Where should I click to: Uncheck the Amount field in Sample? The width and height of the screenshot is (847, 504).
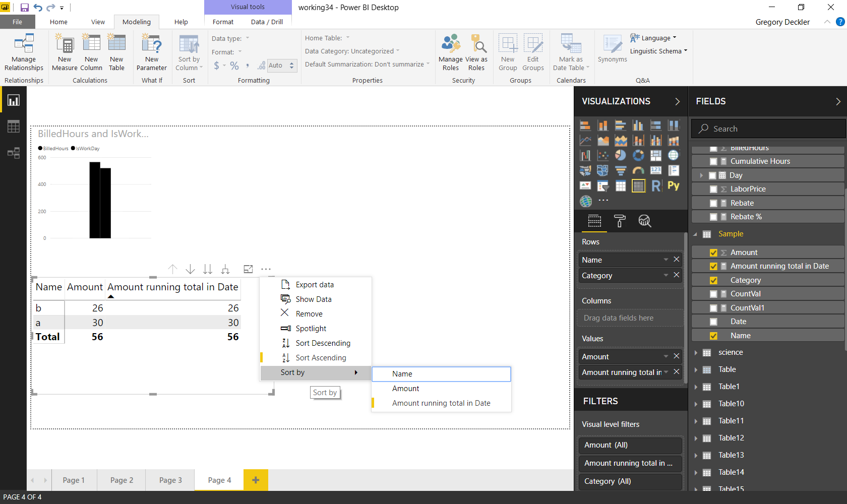click(x=713, y=253)
